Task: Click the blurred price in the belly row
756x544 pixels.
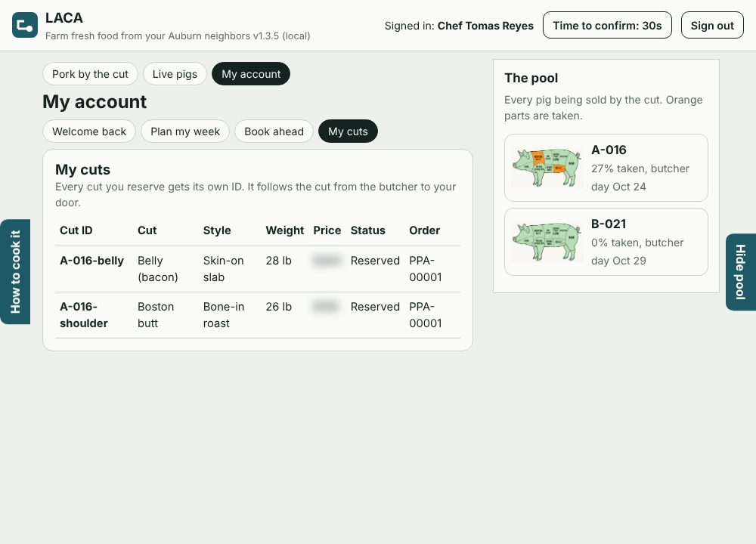Action: pyautogui.click(x=327, y=261)
